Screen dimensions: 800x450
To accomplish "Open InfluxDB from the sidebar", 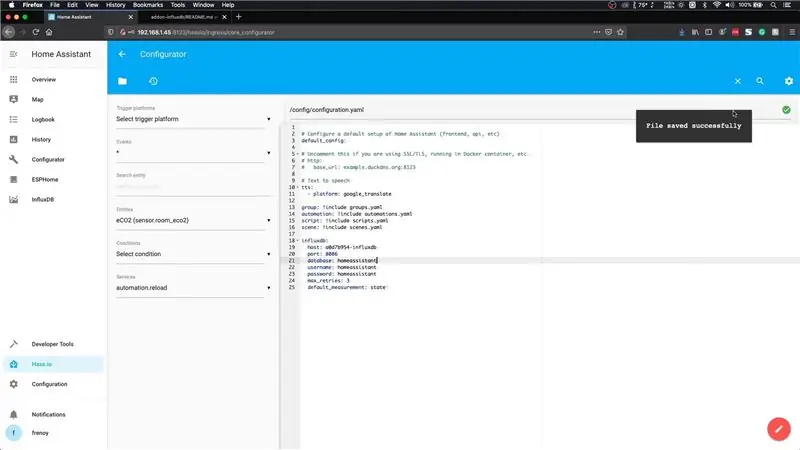I will coord(43,199).
